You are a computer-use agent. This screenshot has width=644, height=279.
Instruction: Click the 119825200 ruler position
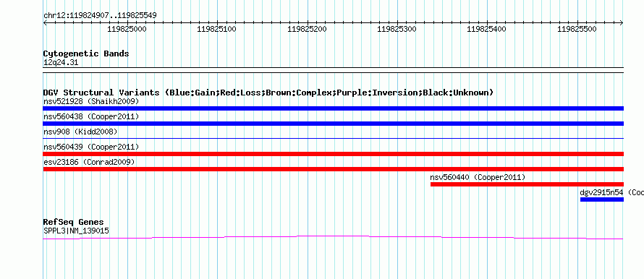click(x=308, y=29)
